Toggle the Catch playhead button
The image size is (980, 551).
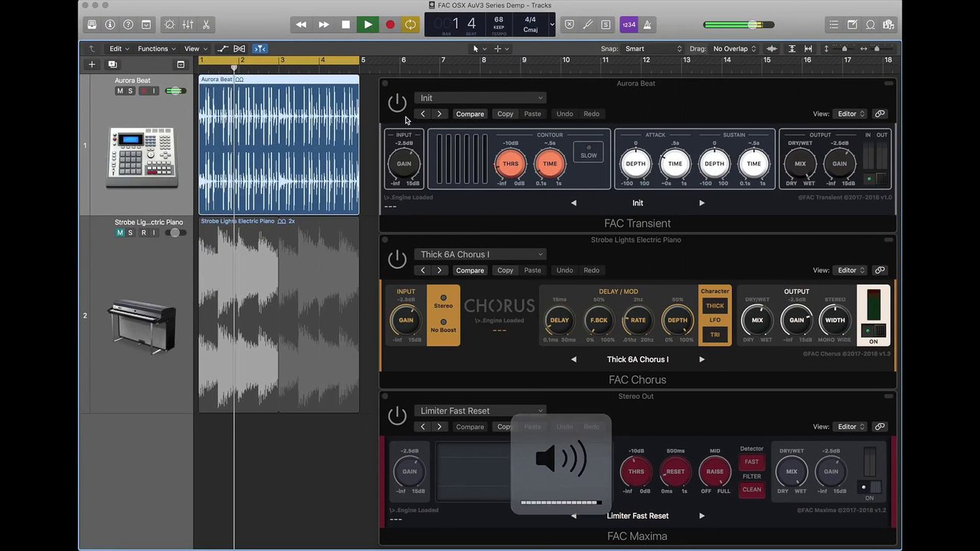[x=260, y=48]
